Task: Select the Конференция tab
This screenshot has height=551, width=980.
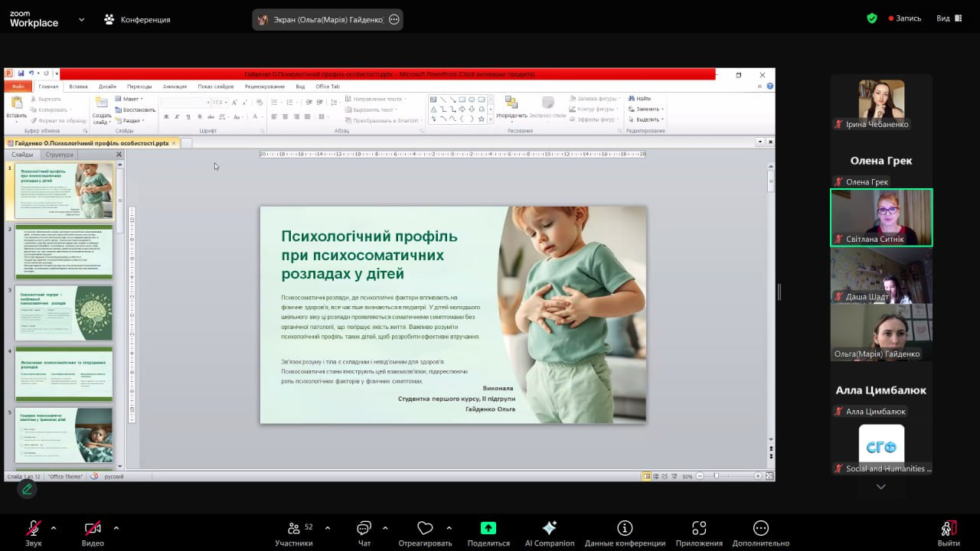Action: (137, 19)
